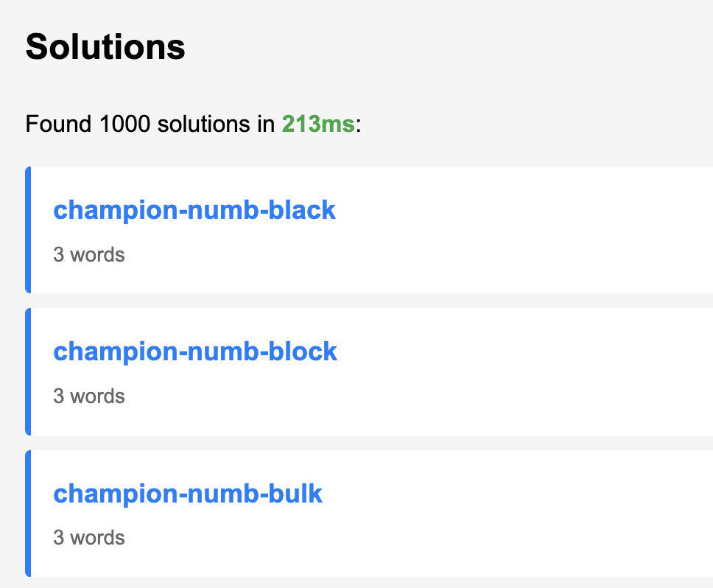Click the blue accent bar of second card
Image resolution: width=713 pixels, height=588 pixels.
28,371
